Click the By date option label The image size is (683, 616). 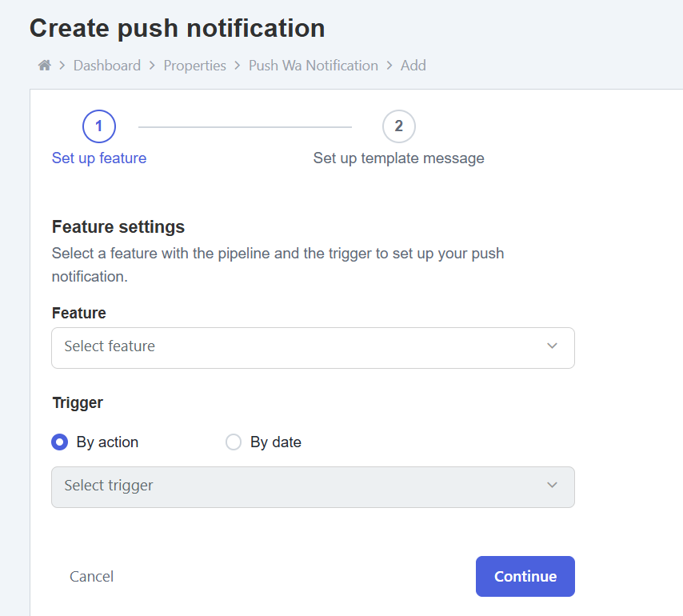tap(275, 442)
